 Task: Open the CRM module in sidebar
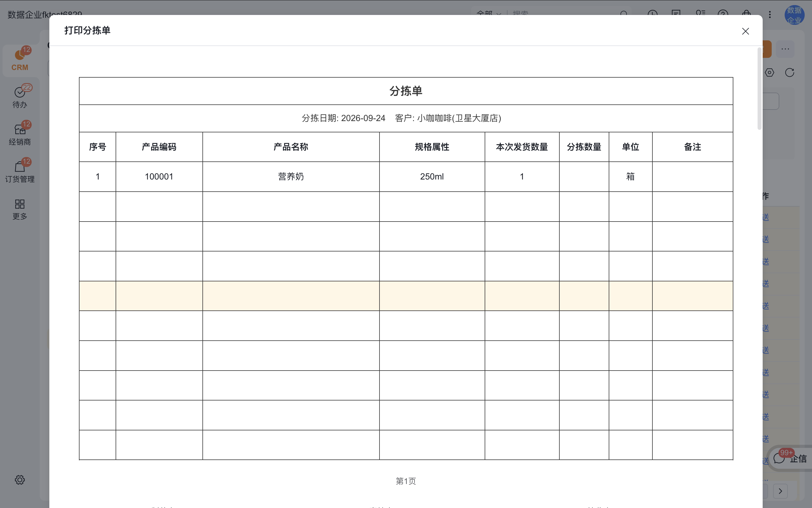tap(20, 60)
